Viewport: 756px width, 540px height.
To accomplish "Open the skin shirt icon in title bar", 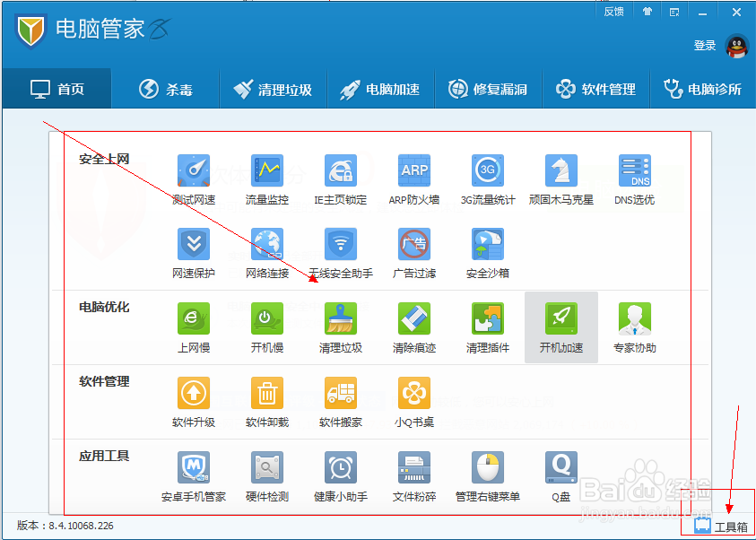I will pos(647,12).
